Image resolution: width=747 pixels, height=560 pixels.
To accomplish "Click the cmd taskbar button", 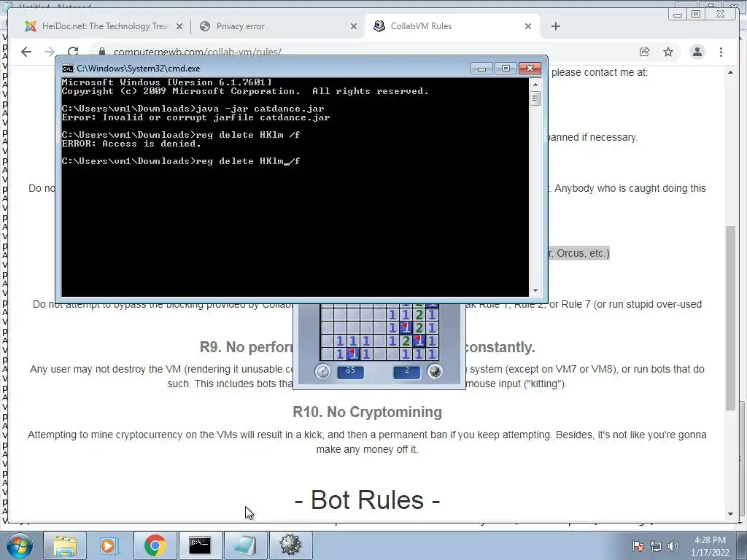I will (200, 545).
